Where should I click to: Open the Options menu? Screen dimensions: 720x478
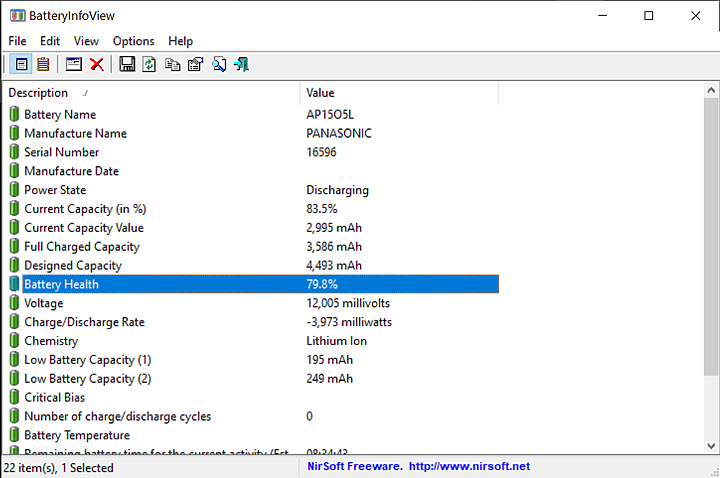(x=134, y=41)
